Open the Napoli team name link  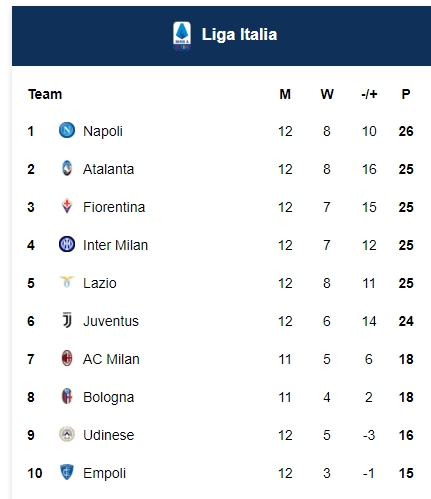point(103,131)
